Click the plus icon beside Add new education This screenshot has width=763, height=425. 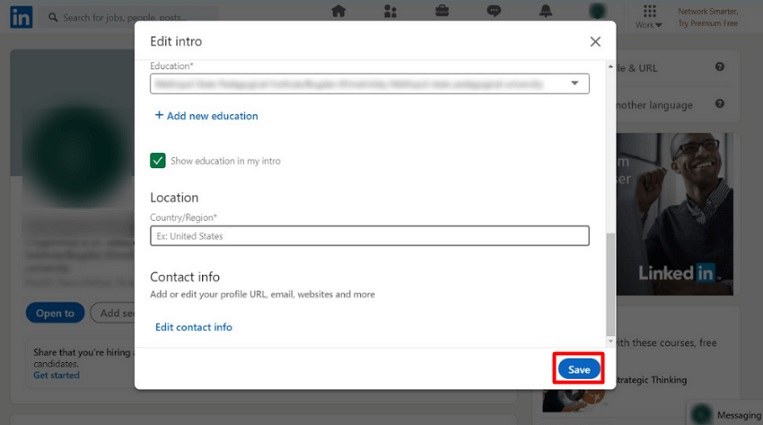159,115
